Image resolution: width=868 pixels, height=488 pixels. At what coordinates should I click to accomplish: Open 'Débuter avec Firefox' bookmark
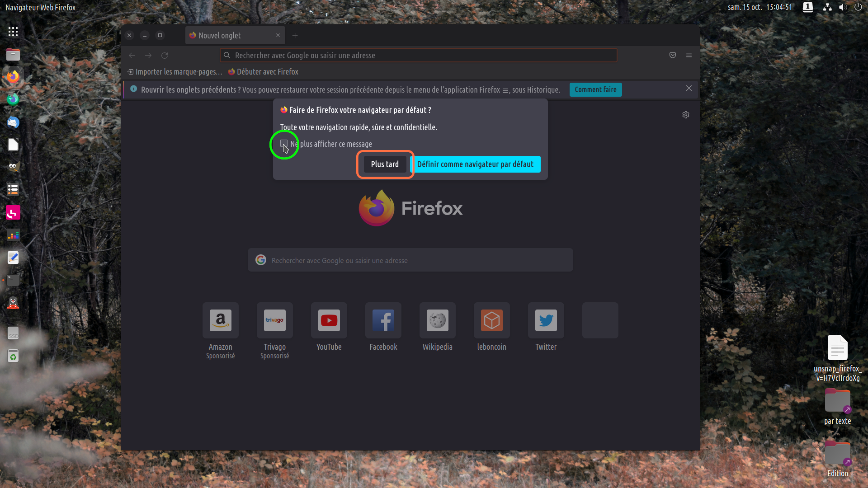[x=263, y=72]
